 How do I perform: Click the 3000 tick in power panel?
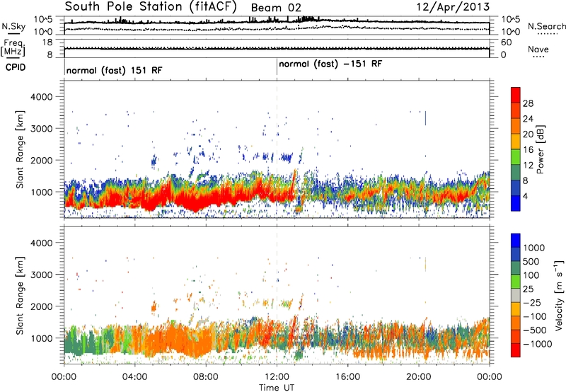coord(42,129)
